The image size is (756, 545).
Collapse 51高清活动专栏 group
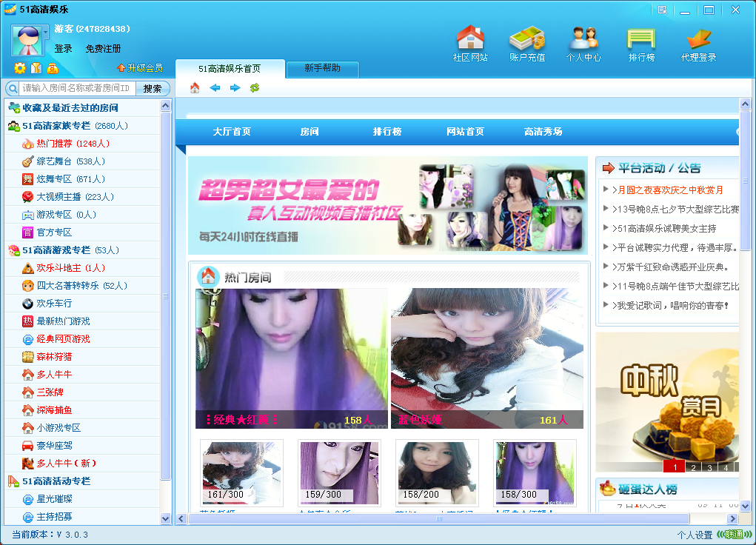tap(82, 481)
